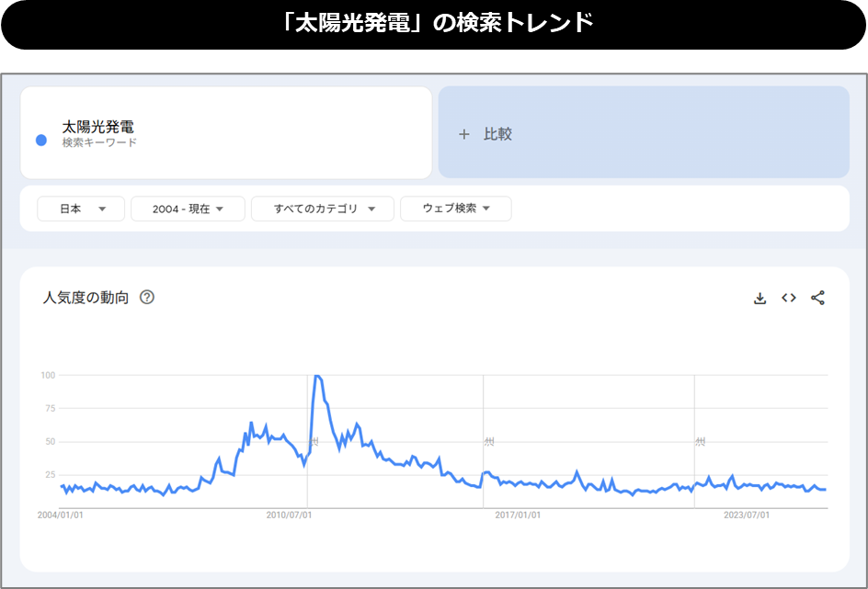868x589 pixels.
Task: Expand the すべてのカテゴリ dropdown
Action: click(x=323, y=209)
